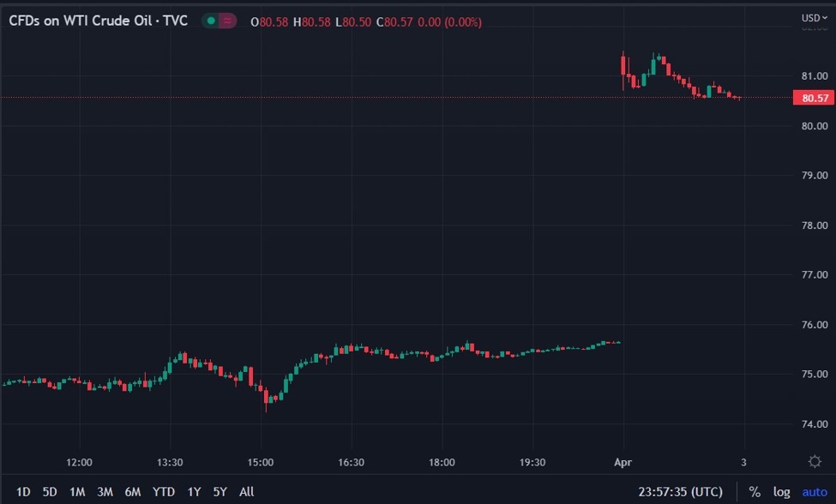Choose the 1M time range
836x504 pixels.
click(77, 492)
